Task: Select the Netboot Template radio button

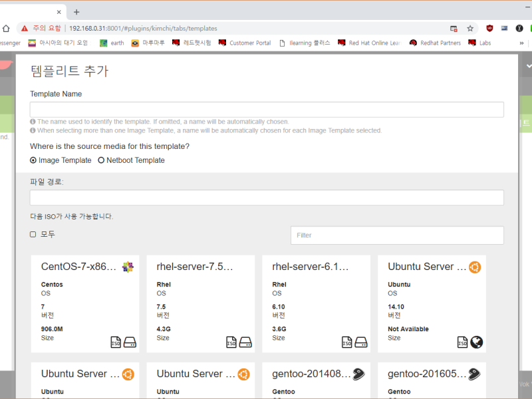Action: tap(101, 160)
